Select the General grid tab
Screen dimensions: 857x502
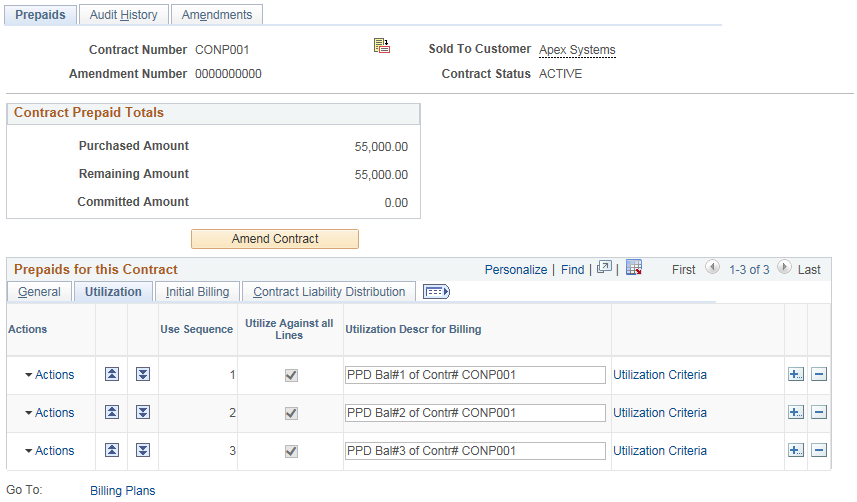coord(39,291)
